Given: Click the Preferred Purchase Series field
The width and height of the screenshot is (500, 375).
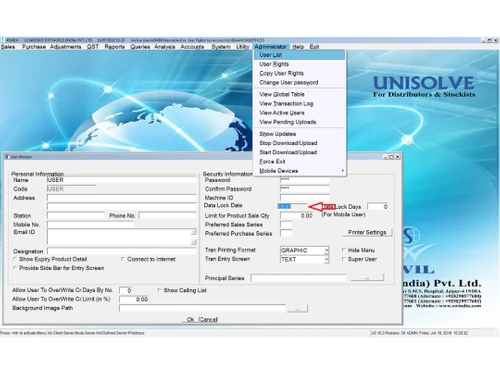Looking at the screenshot, I should 286,234.
